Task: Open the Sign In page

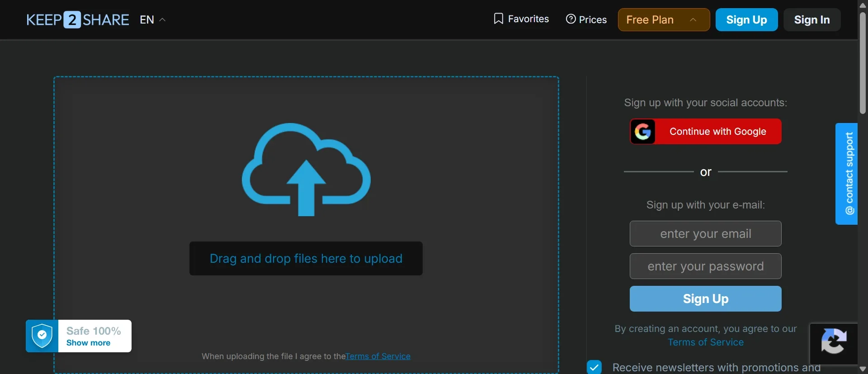Action: coord(812,20)
